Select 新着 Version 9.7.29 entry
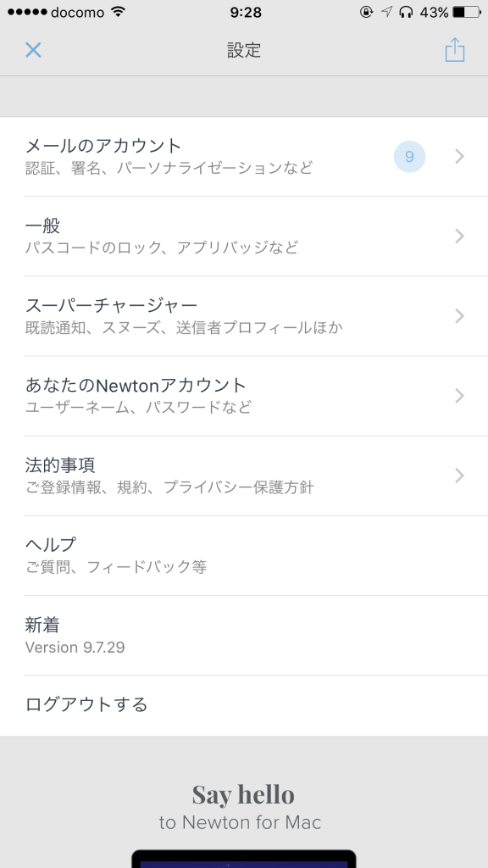Image resolution: width=488 pixels, height=868 pixels. tap(244, 635)
